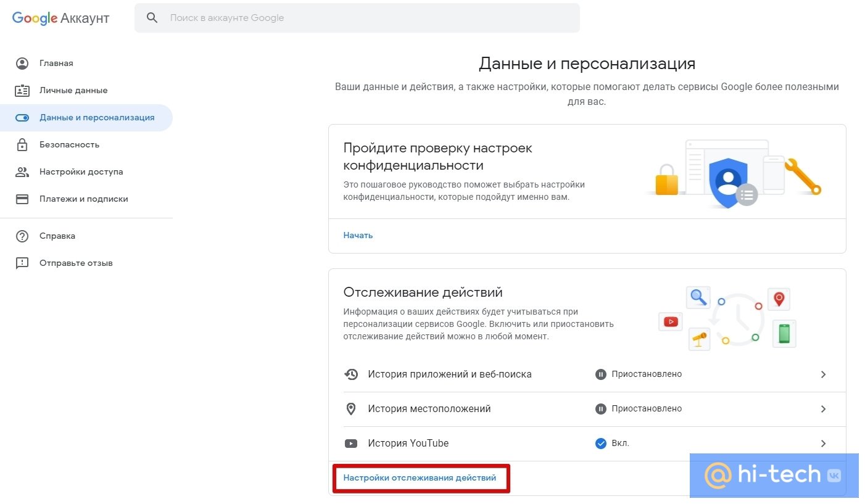Click Приостановлено status for location history
The width and height of the screenshot is (865, 504).
tap(647, 409)
